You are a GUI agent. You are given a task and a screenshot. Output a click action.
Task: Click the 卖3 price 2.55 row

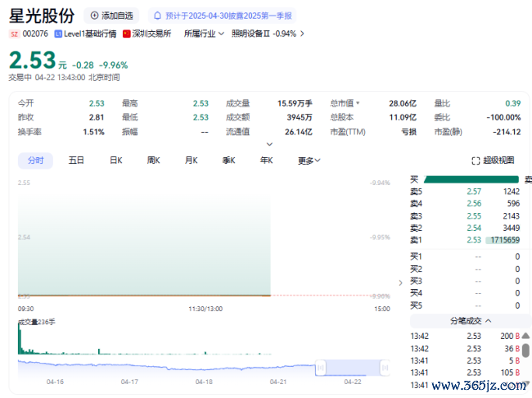[465, 216]
